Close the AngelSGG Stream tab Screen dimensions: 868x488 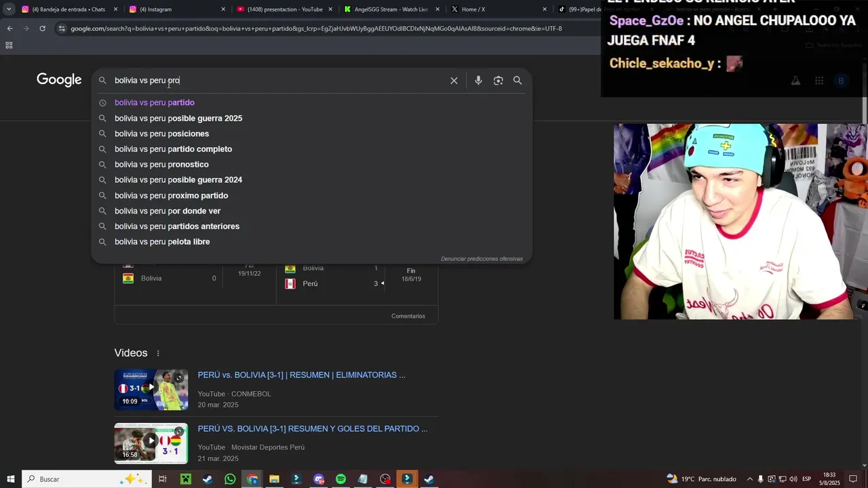pyautogui.click(x=437, y=9)
